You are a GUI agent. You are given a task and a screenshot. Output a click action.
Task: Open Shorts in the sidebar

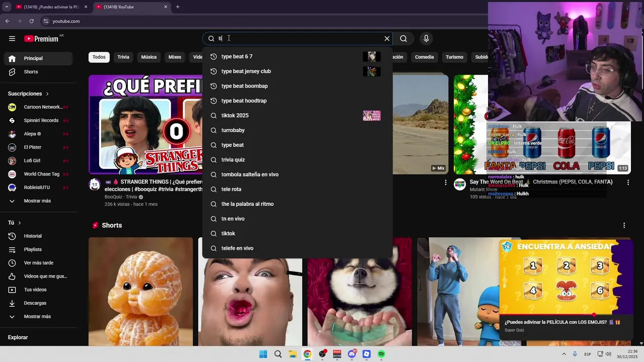(38, 72)
